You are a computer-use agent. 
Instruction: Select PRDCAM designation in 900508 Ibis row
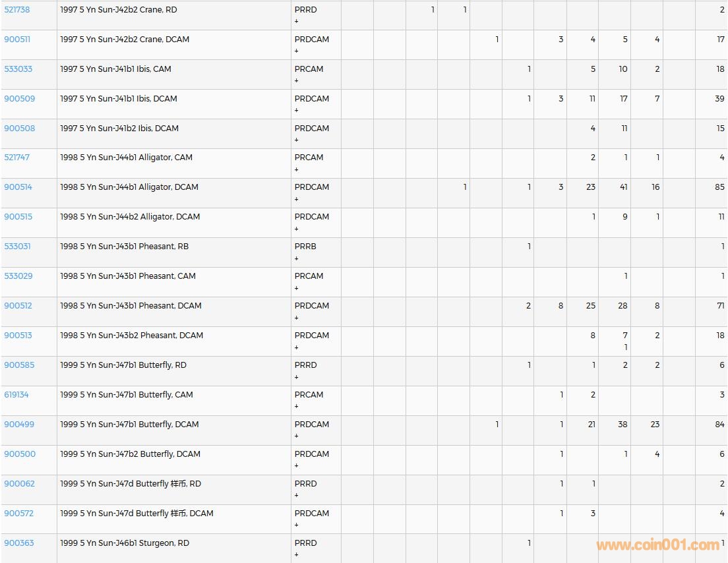(x=311, y=129)
